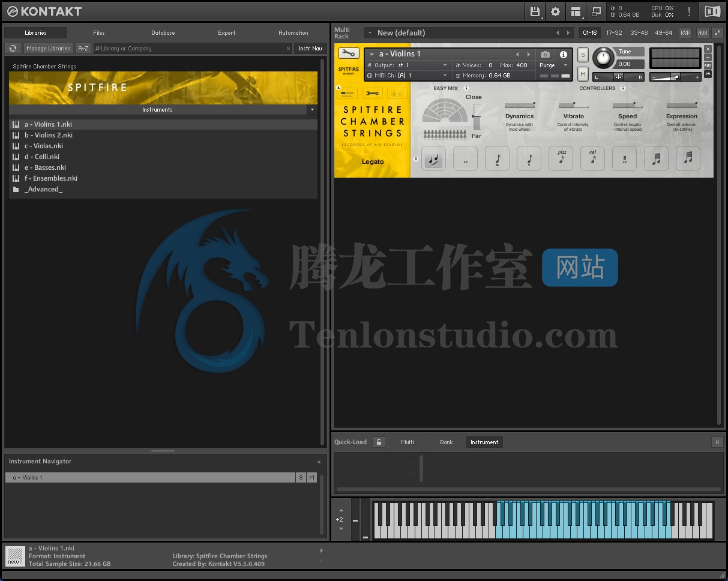The height and width of the screenshot is (581, 728).
Task: Solo the Violins 1 instrument
Action: coord(582,54)
